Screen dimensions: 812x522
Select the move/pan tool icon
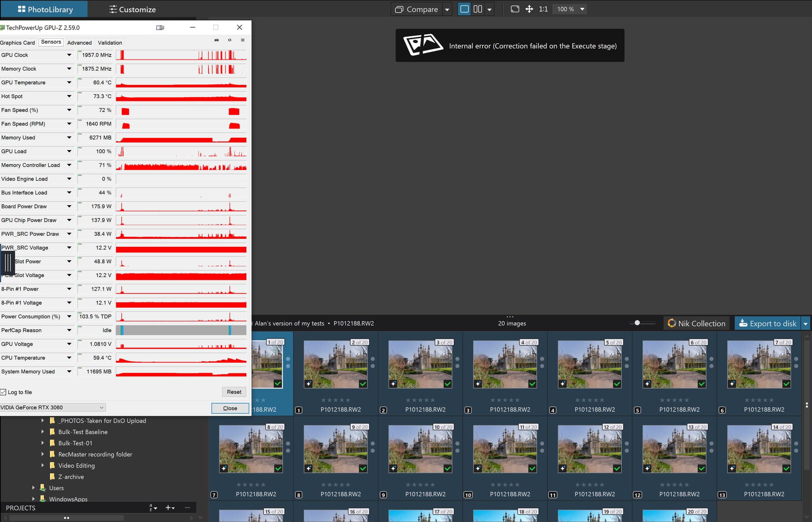point(529,9)
